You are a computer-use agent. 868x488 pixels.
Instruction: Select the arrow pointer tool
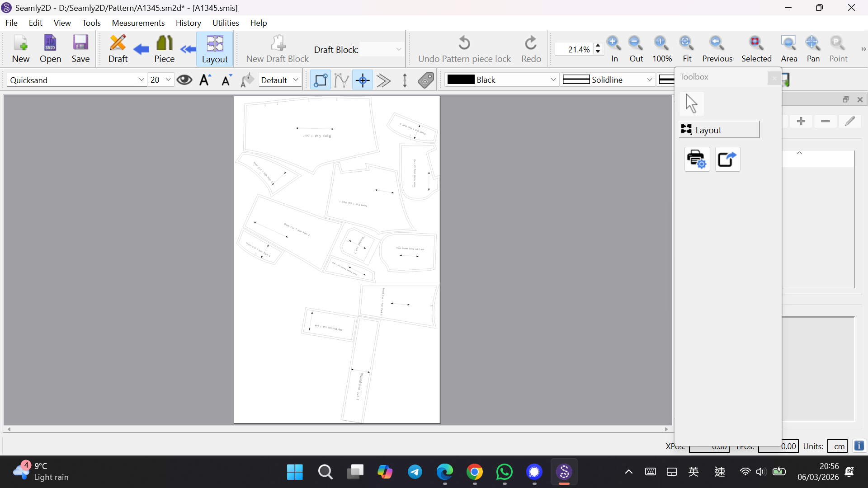tap(691, 103)
